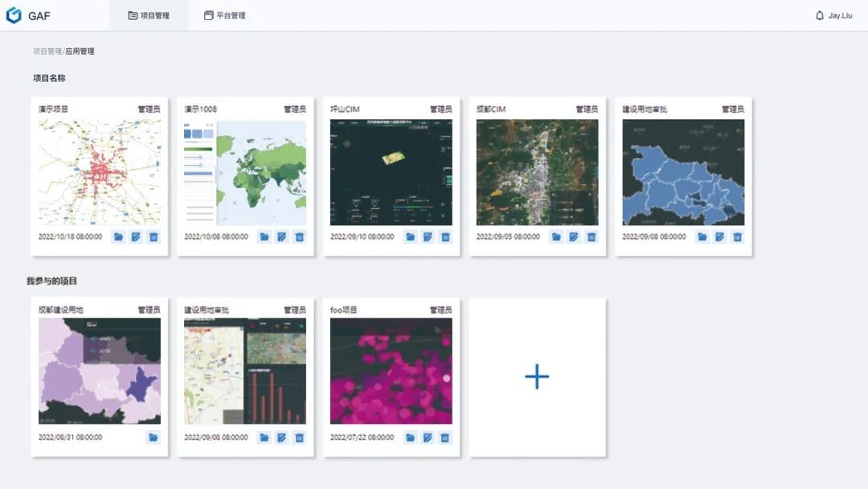
Task: Open folder of 坪山CIM card
Action: (x=411, y=237)
